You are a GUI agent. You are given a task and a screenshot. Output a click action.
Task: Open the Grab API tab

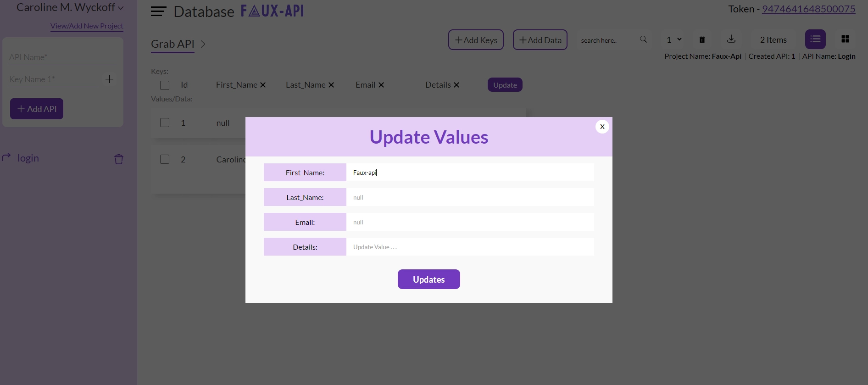(x=172, y=44)
